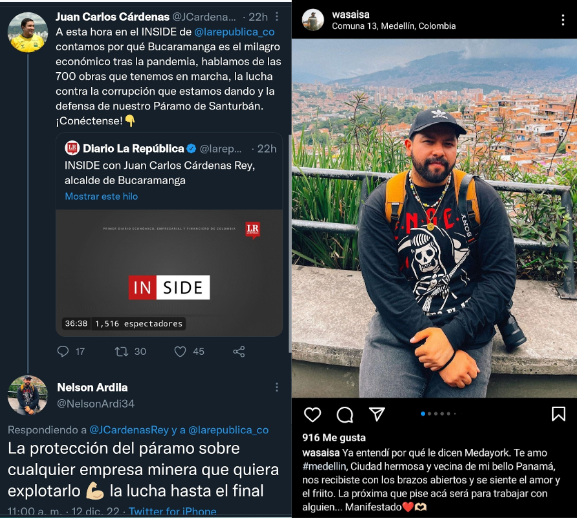Open the INSIDE broadcast video preview
Image resolution: width=577 pixels, height=518 pixels.
point(169,273)
